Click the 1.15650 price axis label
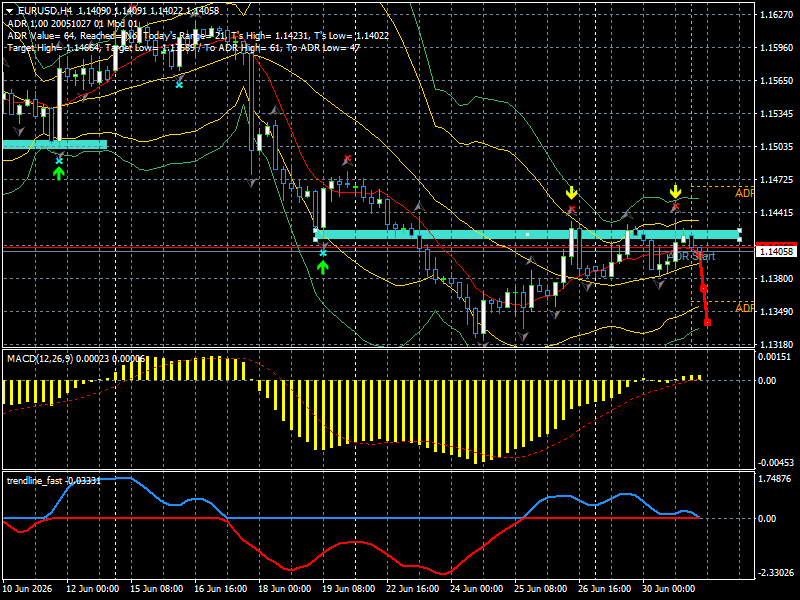This screenshot has height=600, width=800. (x=777, y=80)
